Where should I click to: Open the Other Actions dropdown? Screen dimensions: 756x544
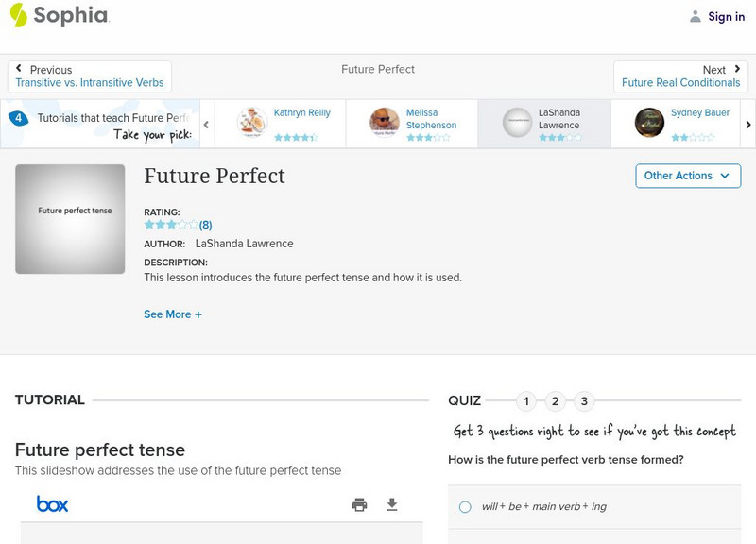pos(687,176)
